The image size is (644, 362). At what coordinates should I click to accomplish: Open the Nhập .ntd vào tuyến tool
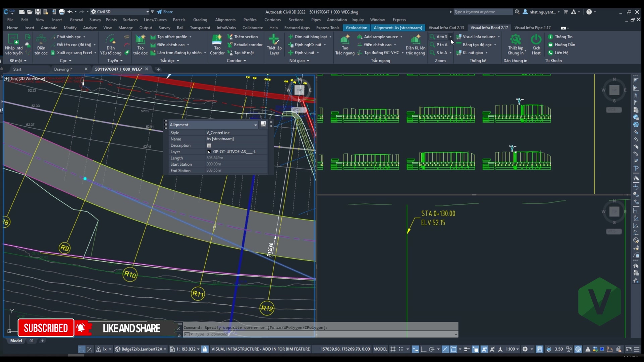click(14, 44)
